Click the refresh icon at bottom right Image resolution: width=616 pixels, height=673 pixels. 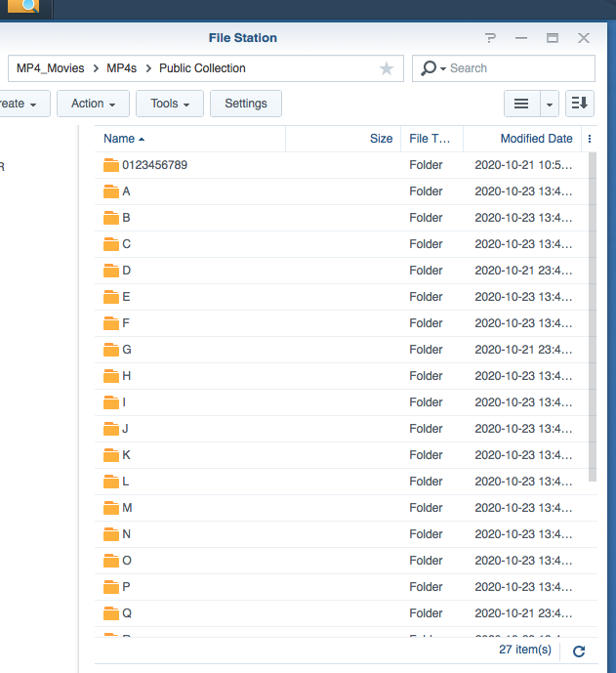point(579,651)
